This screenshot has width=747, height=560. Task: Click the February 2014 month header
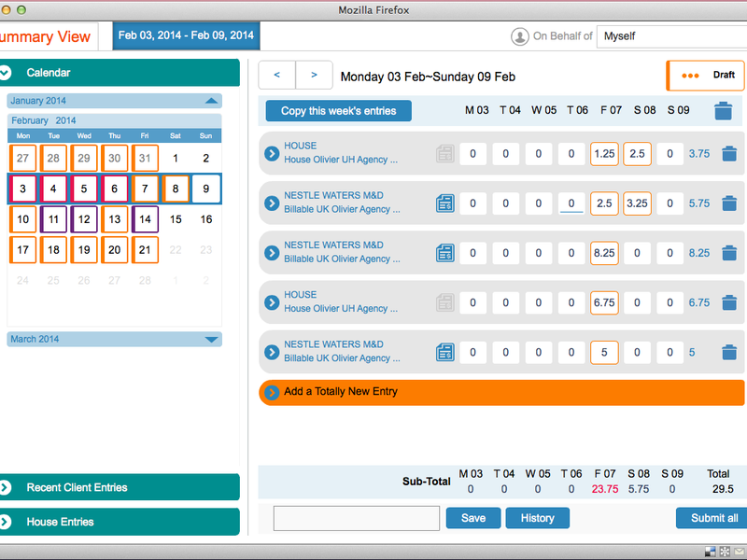[x=114, y=120]
